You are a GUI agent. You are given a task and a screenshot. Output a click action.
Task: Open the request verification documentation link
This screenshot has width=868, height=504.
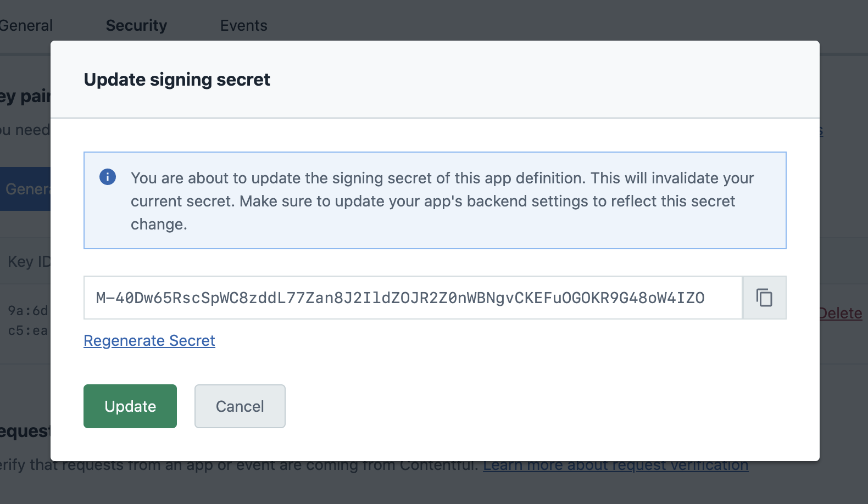pos(615,464)
